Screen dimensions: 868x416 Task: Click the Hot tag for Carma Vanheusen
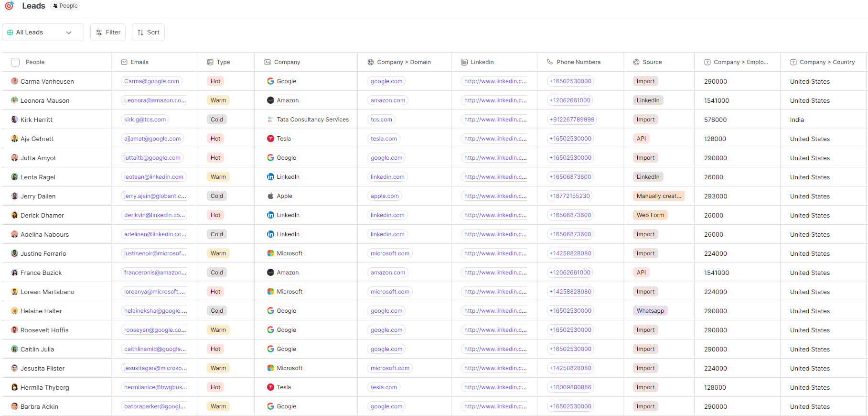[215, 81]
